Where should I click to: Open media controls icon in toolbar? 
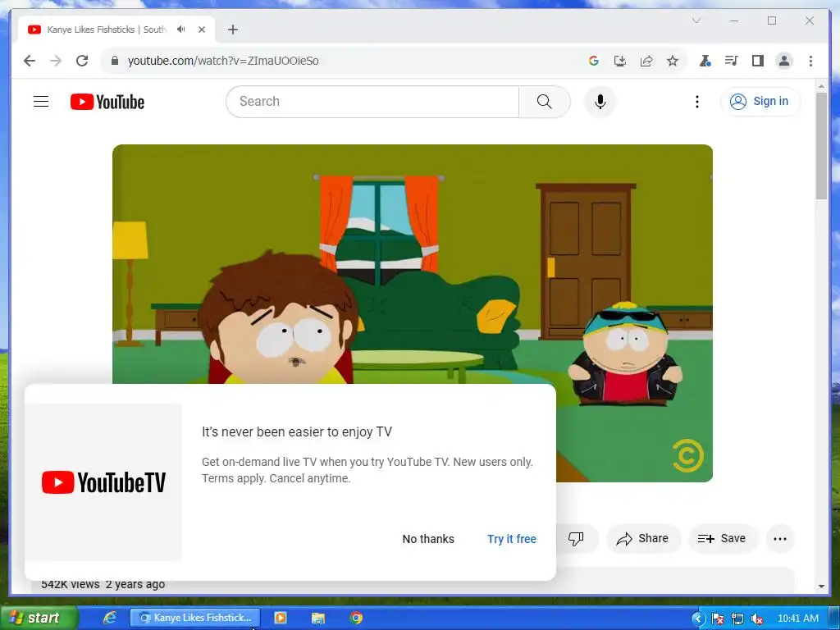coord(731,61)
